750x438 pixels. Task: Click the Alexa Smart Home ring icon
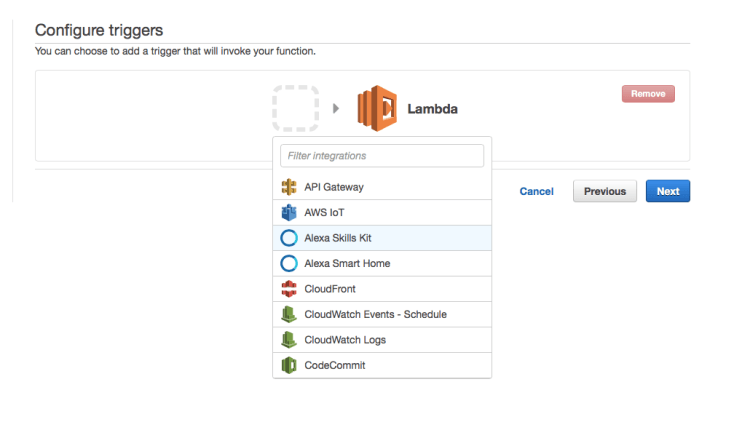pyautogui.click(x=289, y=264)
